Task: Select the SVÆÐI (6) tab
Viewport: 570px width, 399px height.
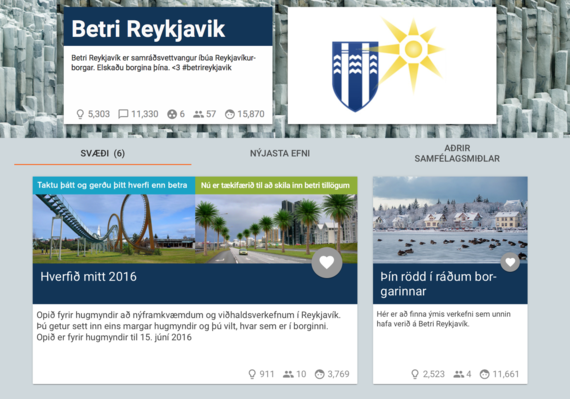Action: [x=103, y=153]
